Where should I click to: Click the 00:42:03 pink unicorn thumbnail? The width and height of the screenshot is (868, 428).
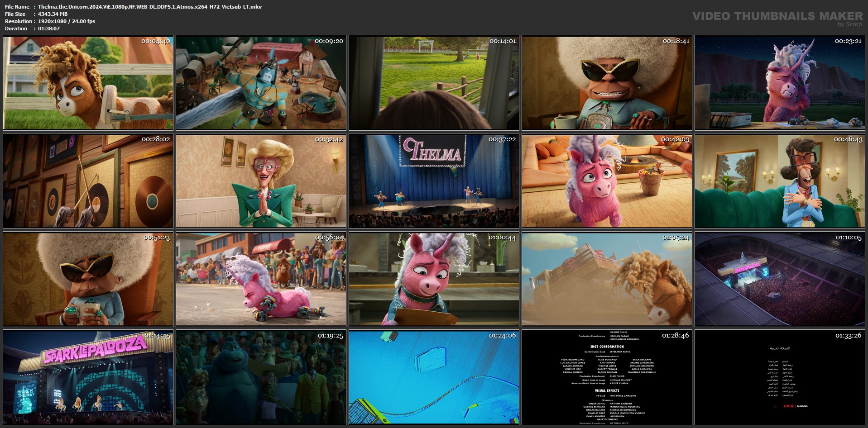[x=607, y=181]
